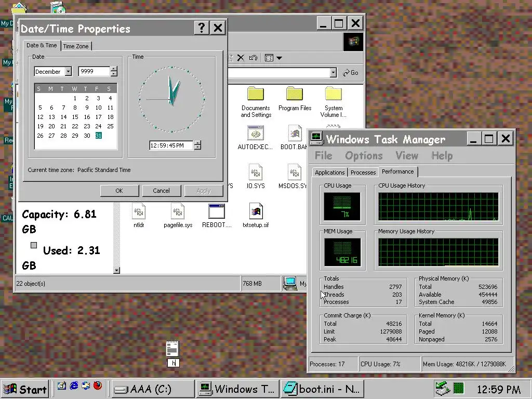Select the txtsetup.sif file icon

click(256, 216)
